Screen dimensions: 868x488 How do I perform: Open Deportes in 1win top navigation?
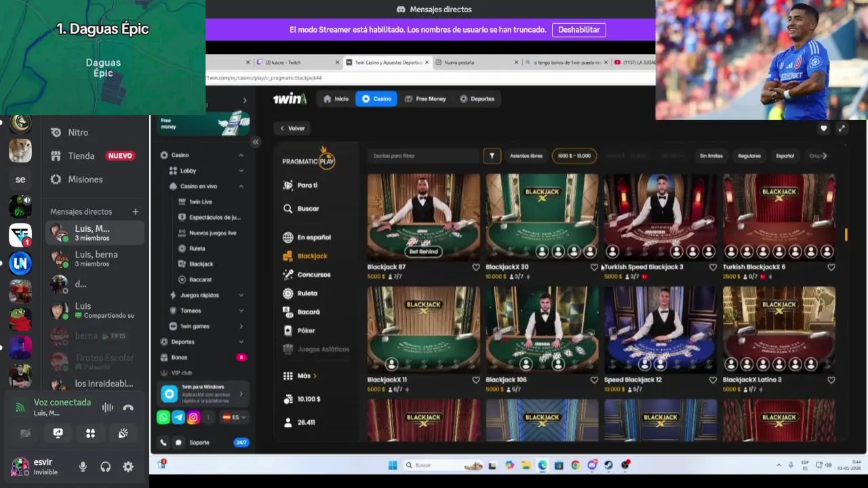[x=477, y=99]
